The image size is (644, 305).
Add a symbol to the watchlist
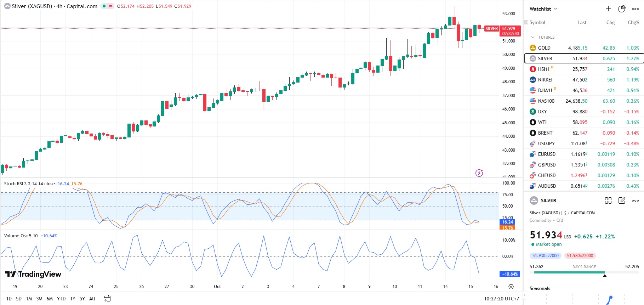pos(608,9)
